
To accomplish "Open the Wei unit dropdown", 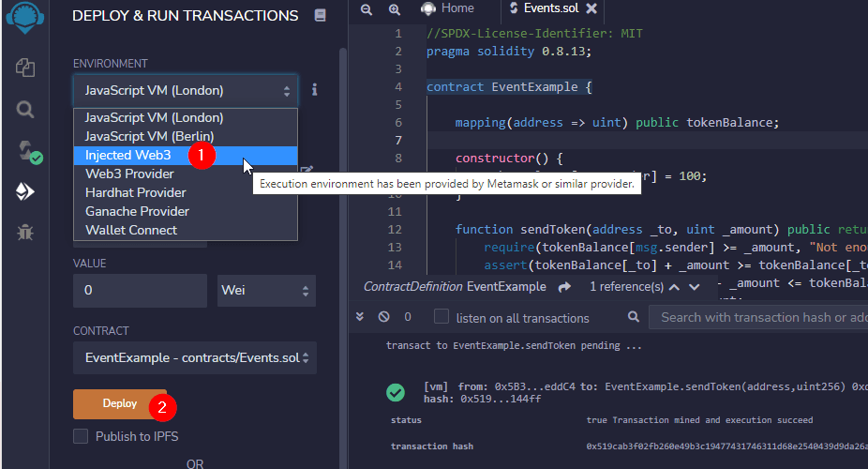I will click(x=266, y=290).
